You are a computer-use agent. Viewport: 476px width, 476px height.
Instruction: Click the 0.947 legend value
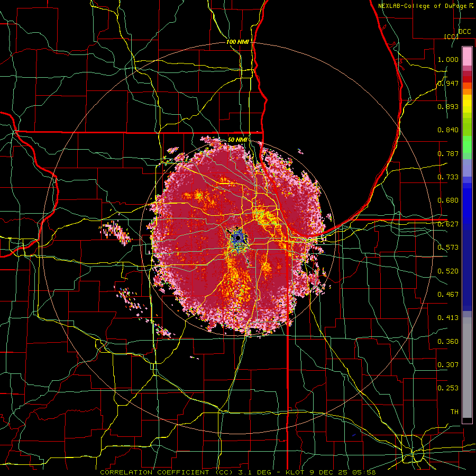coord(448,83)
